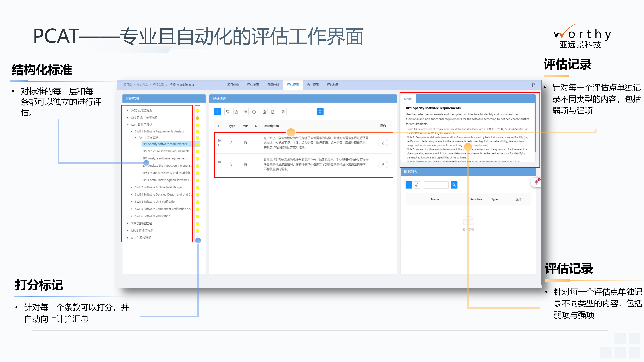The height and width of the screenshot is (362, 644).
Task: Open the 评估范围 tab
Action: pos(253,85)
